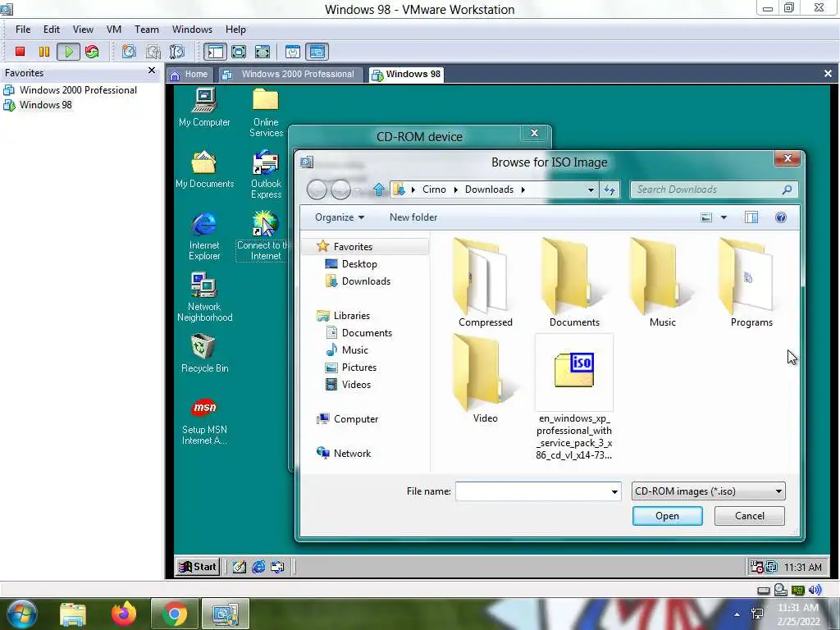840x630 pixels.
Task: Click the Show Desktop quick launch icon
Action: [x=240, y=567]
